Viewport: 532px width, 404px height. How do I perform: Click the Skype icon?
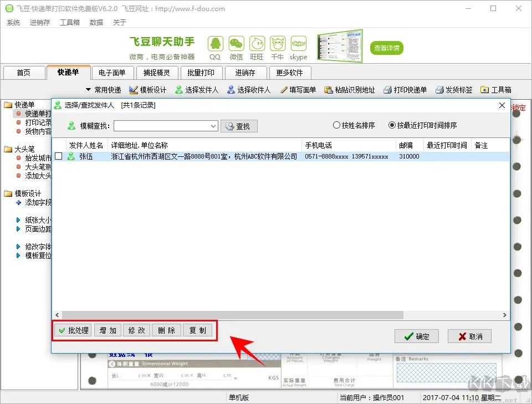pyautogui.click(x=298, y=43)
